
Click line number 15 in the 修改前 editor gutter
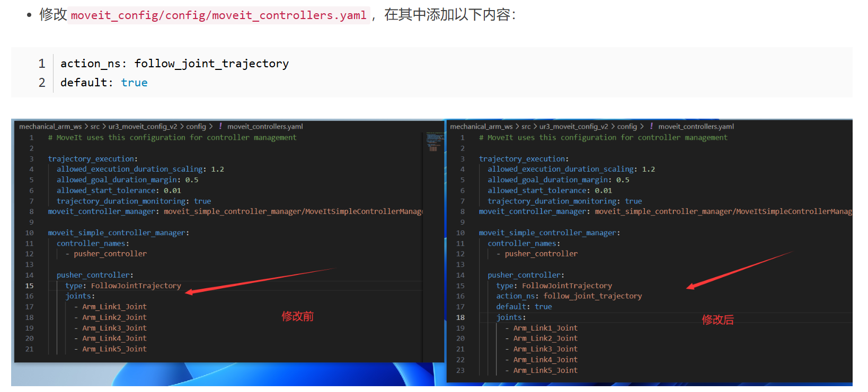coord(29,286)
